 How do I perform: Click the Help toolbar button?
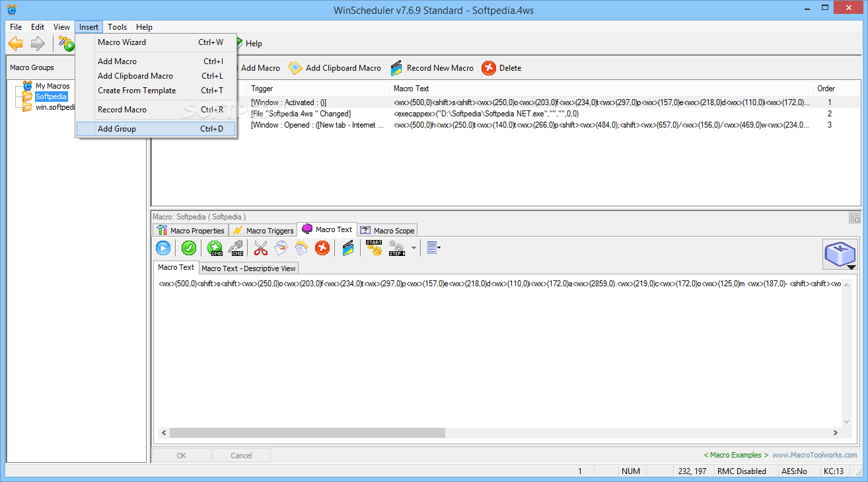(248, 44)
